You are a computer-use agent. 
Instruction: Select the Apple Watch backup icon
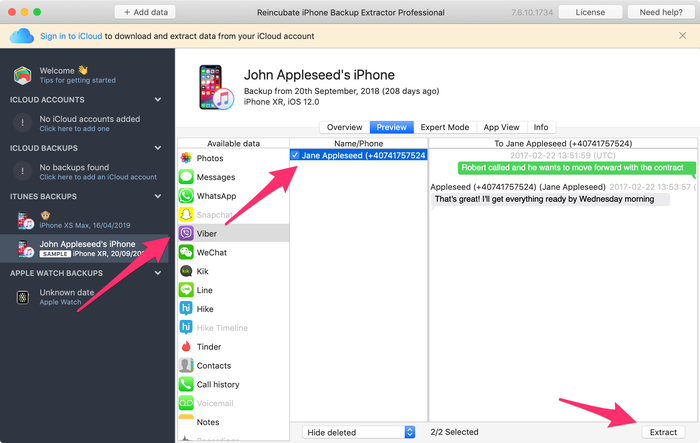pos(23,297)
